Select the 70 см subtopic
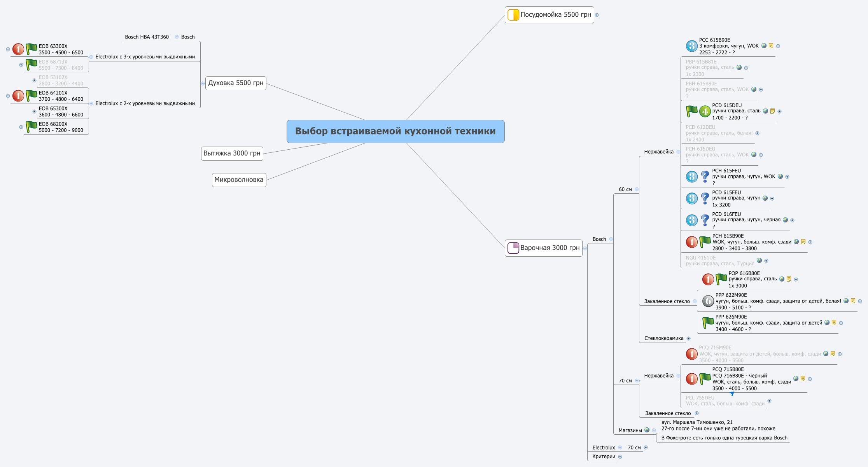868x467 pixels. coord(625,381)
